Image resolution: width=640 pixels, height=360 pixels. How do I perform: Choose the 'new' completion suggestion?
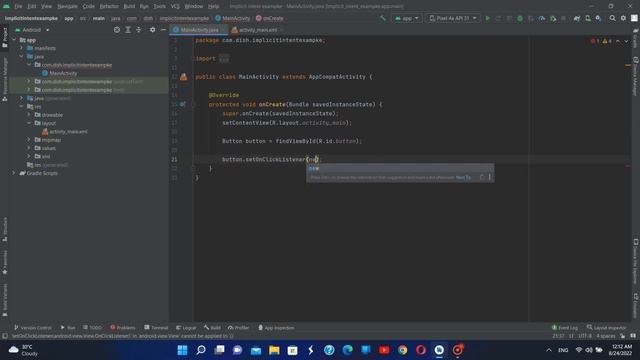click(400, 168)
